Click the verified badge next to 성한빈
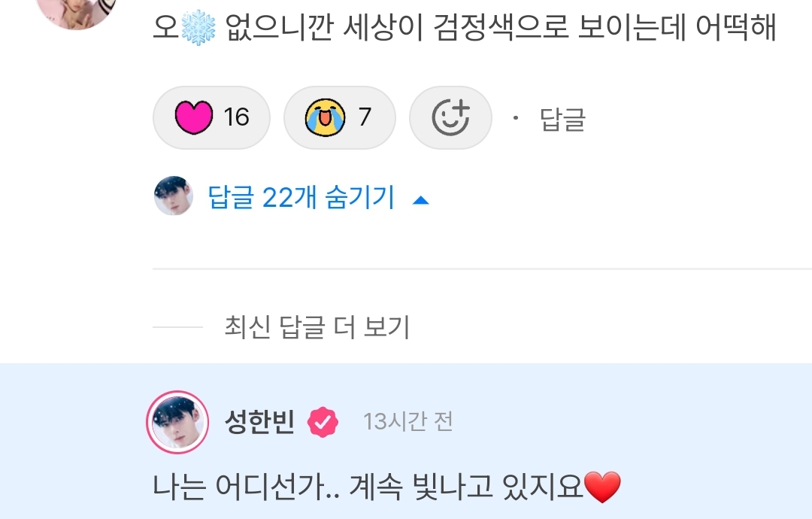Image resolution: width=812 pixels, height=519 pixels. point(323,422)
